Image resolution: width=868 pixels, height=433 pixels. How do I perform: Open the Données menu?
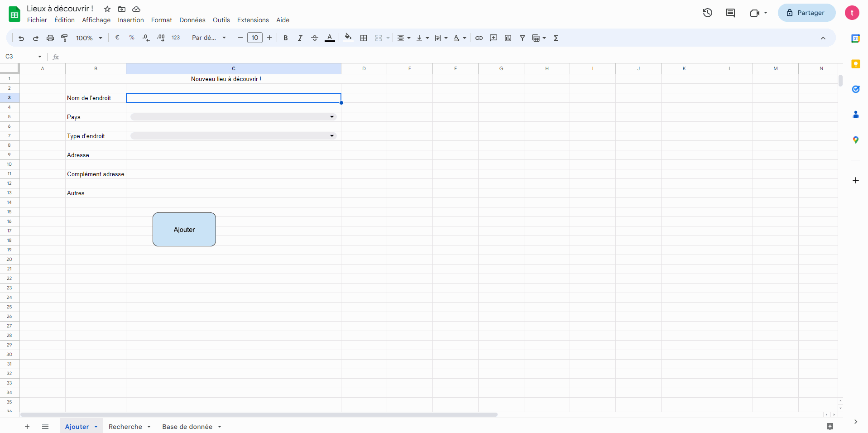(x=192, y=20)
